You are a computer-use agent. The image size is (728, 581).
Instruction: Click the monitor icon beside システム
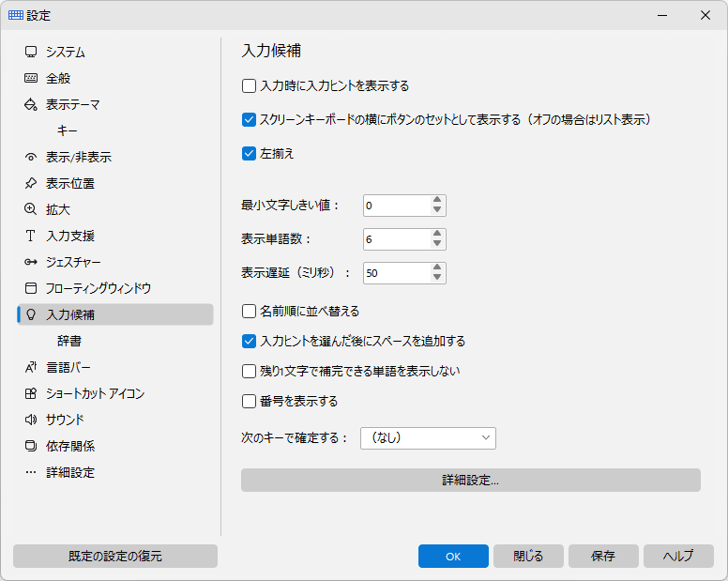(x=31, y=52)
